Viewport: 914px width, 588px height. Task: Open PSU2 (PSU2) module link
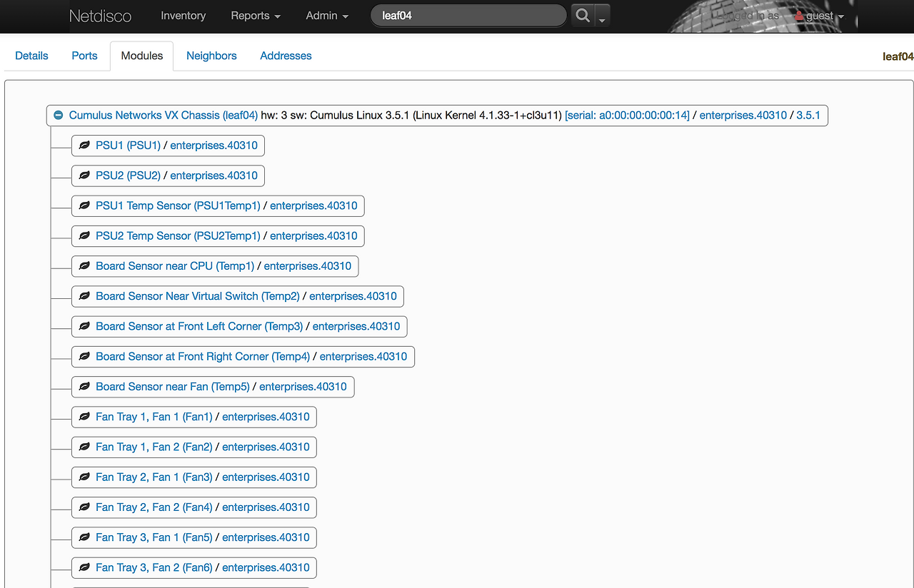click(129, 176)
